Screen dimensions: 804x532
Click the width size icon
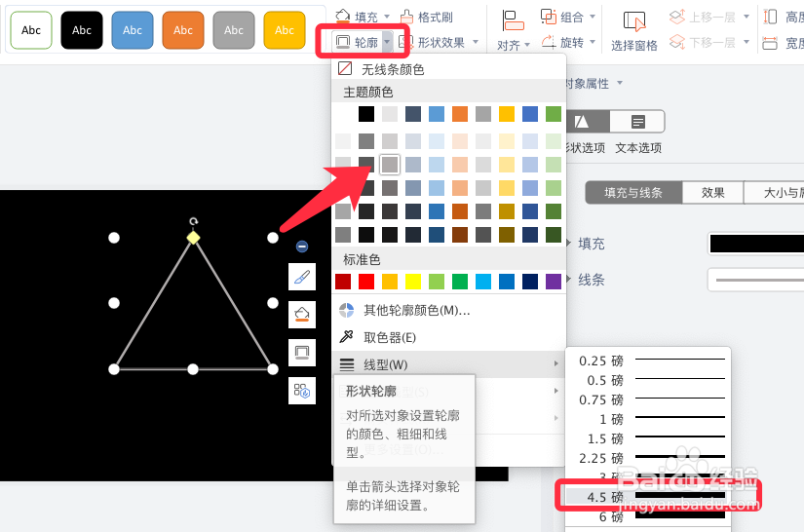point(770,43)
